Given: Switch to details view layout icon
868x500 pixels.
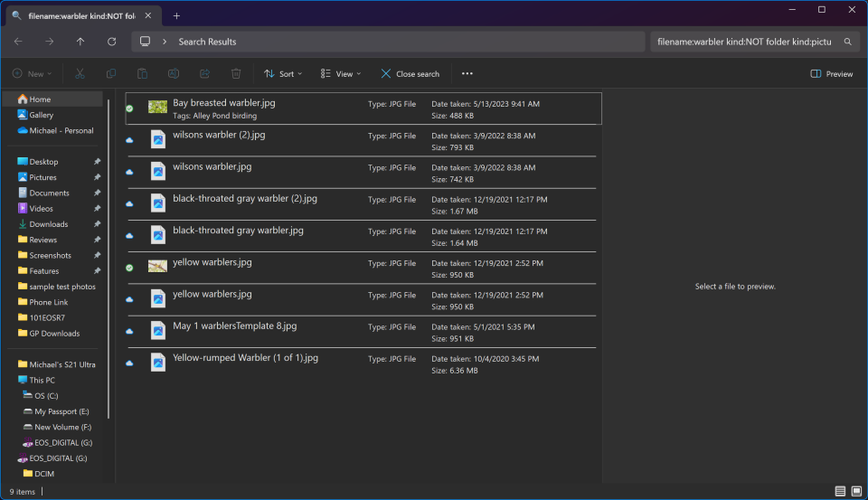Looking at the screenshot, I should coord(840,491).
